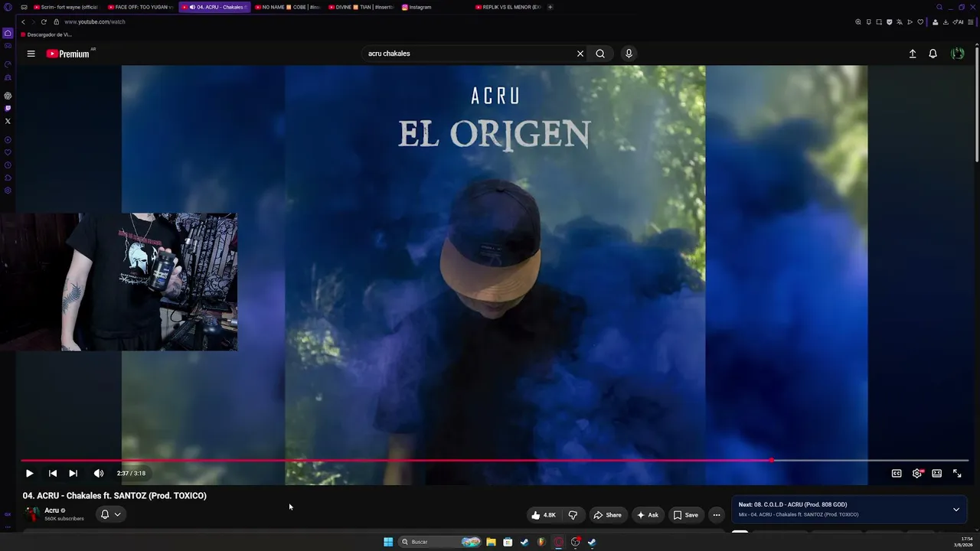Expand the Next up playlist panel
Viewport: 980px width, 551px height.
(x=956, y=510)
